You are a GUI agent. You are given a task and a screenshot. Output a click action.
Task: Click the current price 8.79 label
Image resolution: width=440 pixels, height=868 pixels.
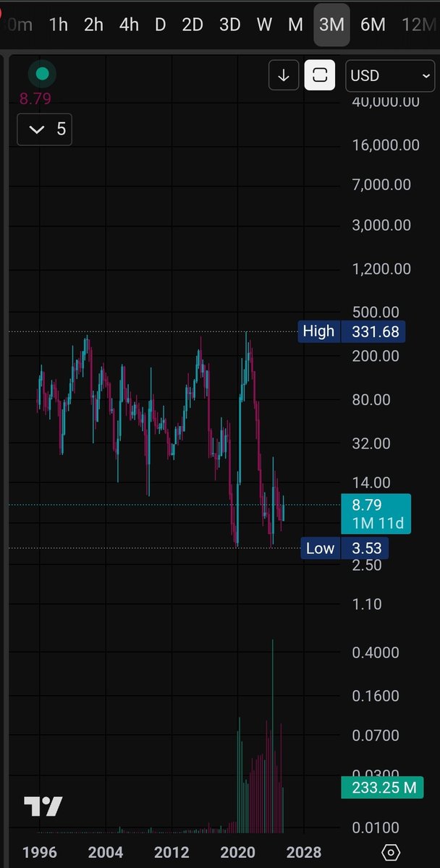click(x=376, y=514)
